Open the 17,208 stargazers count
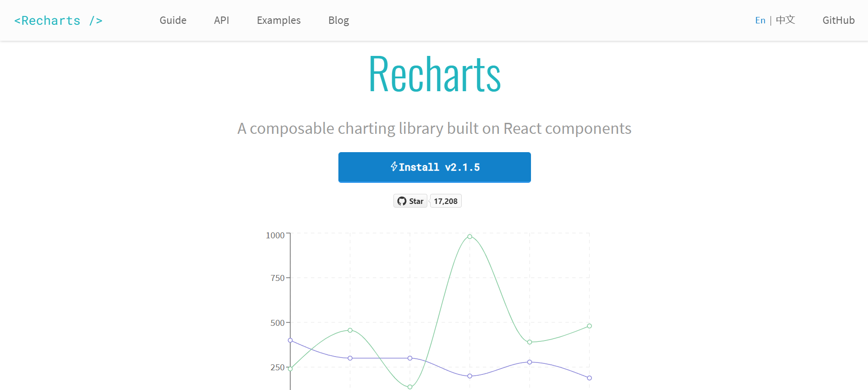 click(446, 201)
